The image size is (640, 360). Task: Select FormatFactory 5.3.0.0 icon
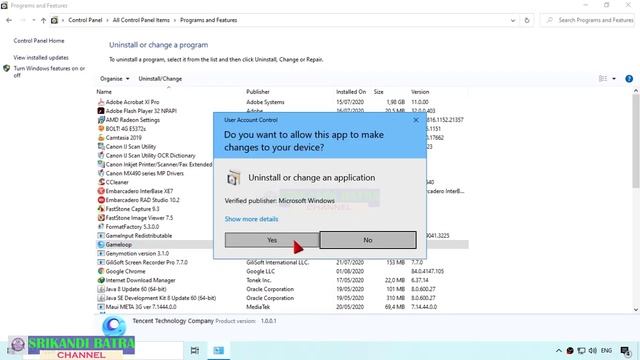(101, 227)
